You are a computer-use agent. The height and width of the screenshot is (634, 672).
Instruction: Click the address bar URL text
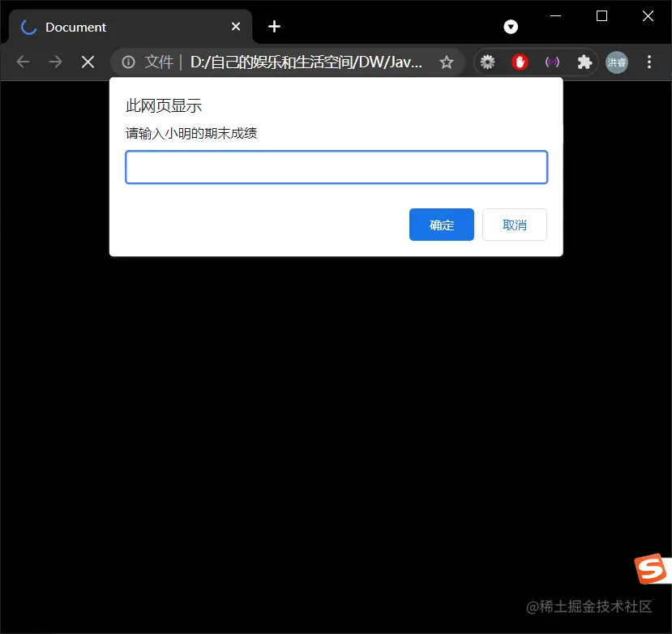(x=306, y=62)
